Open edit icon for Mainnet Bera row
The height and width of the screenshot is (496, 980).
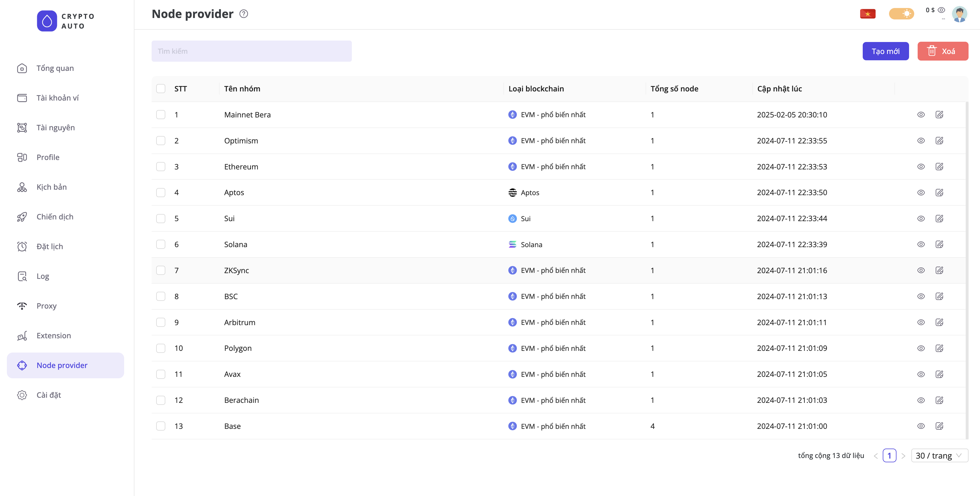pyautogui.click(x=939, y=114)
